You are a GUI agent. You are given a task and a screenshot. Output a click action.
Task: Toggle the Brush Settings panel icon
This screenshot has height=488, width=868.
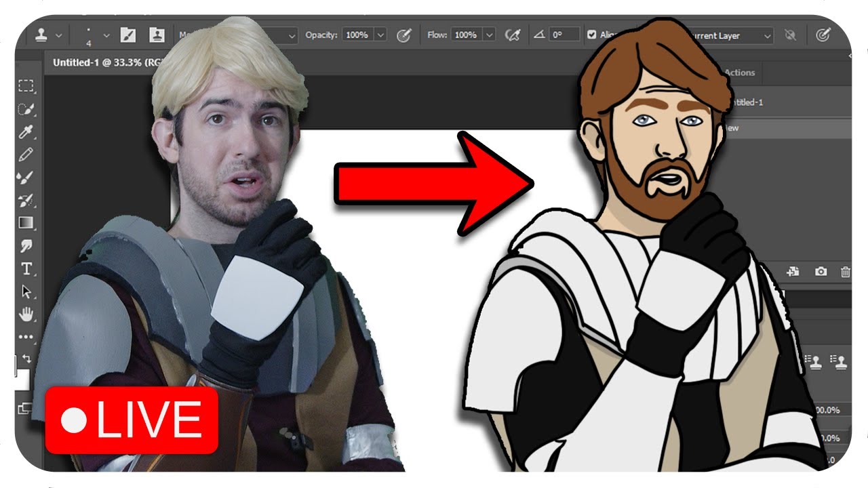click(128, 35)
